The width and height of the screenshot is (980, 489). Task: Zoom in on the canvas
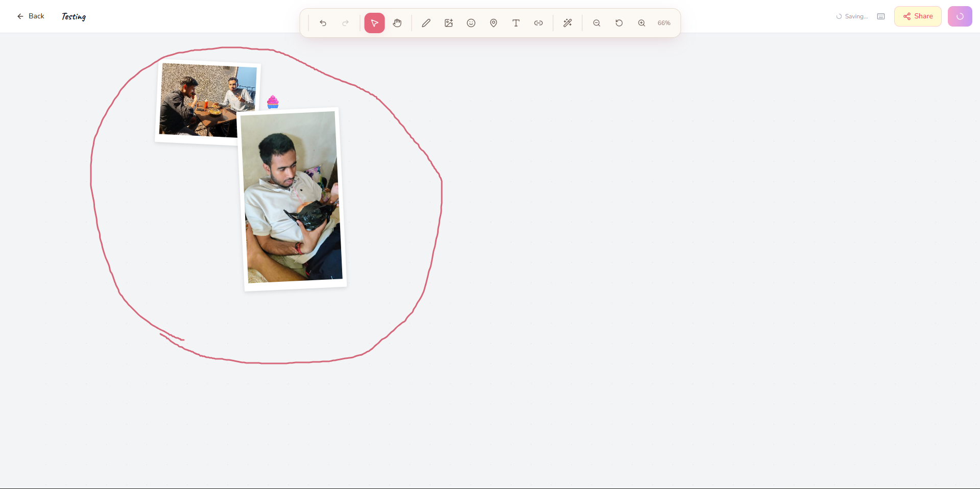coord(641,23)
